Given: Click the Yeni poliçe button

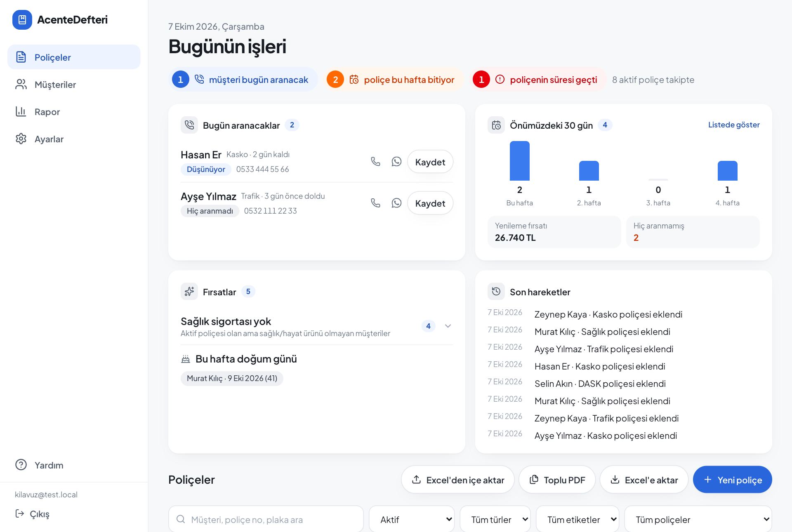Looking at the screenshot, I should coord(733,480).
